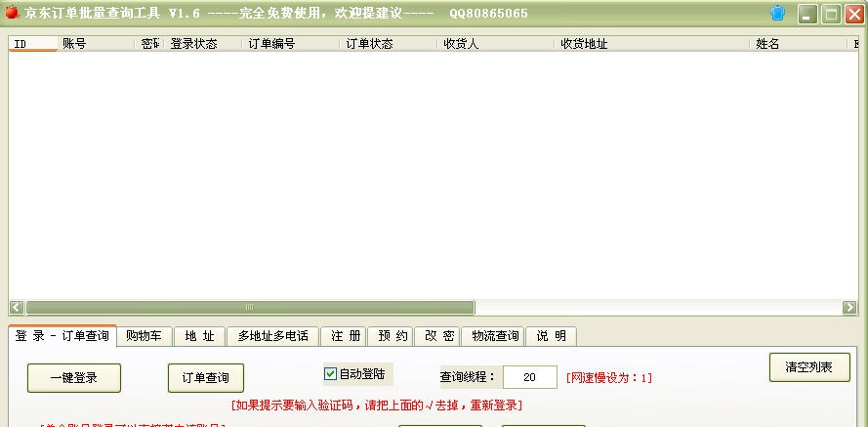This screenshot has width=868, height=427.
Task: Show the 说明 tab
Action: click(551, 336)
